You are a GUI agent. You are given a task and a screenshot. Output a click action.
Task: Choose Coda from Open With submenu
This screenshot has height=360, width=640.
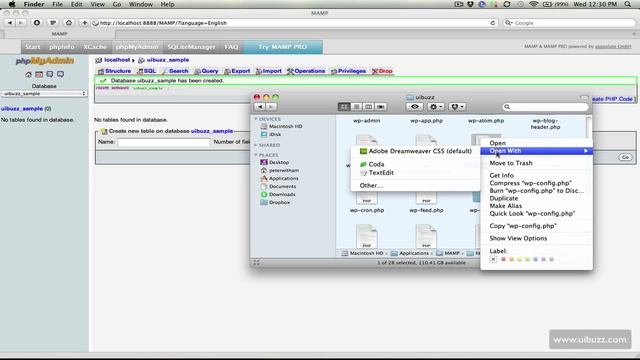(x=415, y=164)
